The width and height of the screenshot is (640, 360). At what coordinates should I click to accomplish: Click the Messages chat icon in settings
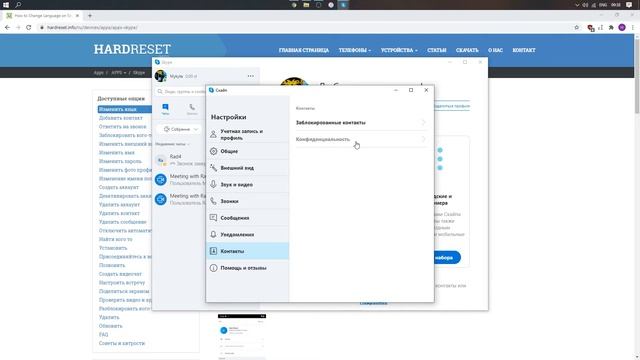(x=213, y=218)
